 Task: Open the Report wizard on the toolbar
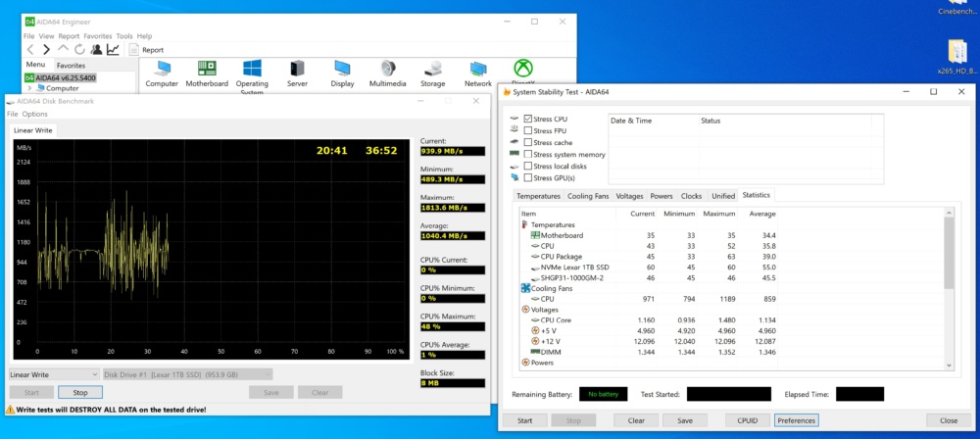[x=147, y=50]
